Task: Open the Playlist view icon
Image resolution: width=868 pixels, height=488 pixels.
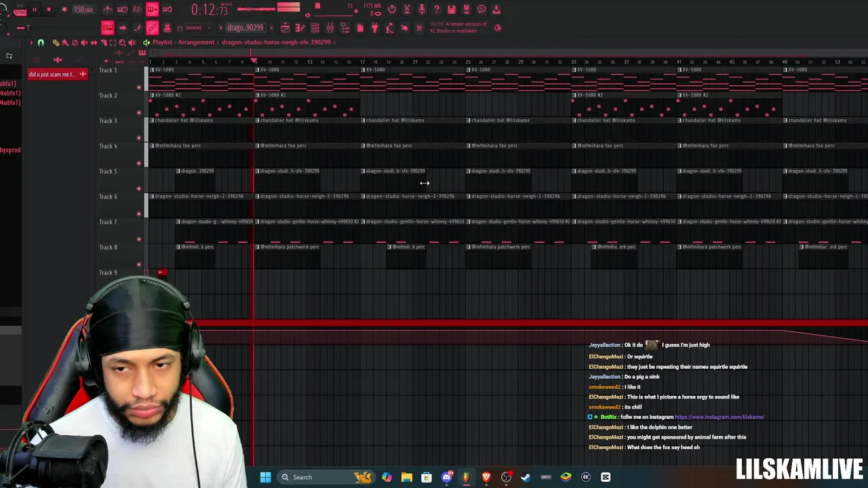Action: [285, 28]
